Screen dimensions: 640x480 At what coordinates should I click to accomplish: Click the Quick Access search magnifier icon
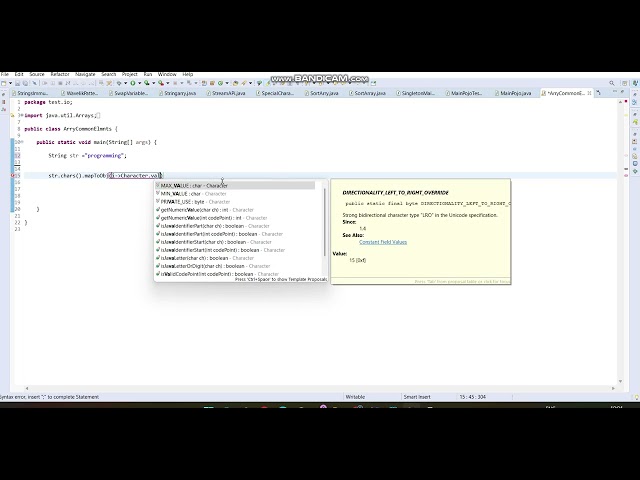[x=612, y=83]
